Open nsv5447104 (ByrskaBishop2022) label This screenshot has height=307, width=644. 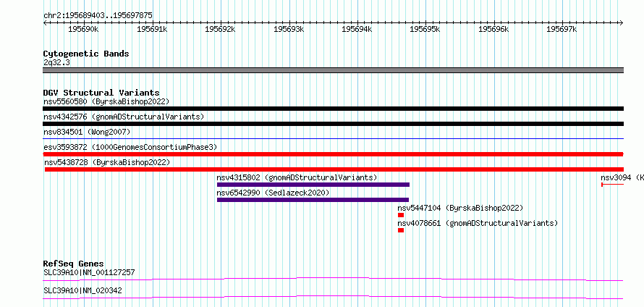460,208
